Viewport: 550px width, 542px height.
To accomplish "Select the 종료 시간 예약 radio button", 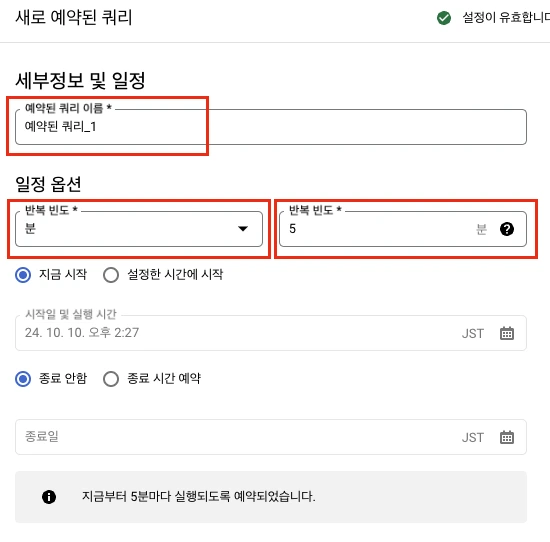I will 111,379.
